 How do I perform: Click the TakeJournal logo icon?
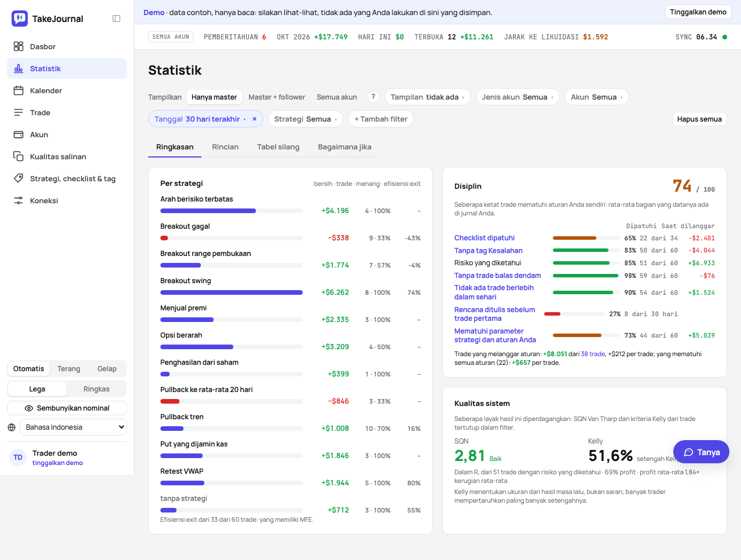[20, 19]
